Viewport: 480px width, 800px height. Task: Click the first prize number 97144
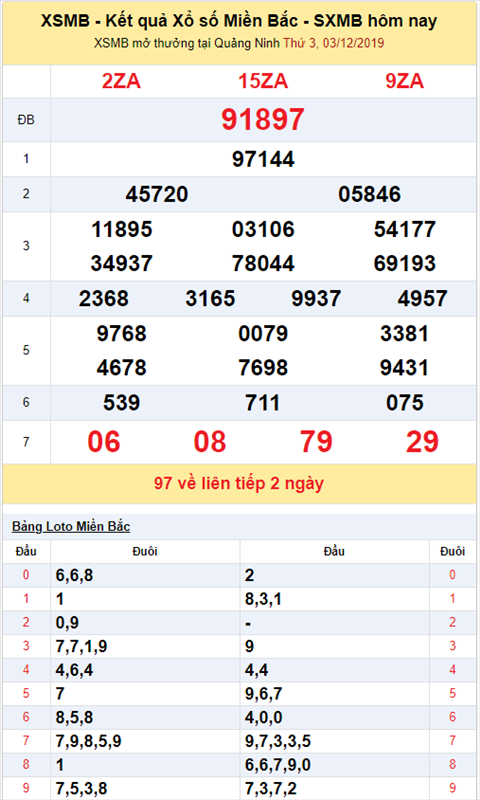tap(263, 159)
